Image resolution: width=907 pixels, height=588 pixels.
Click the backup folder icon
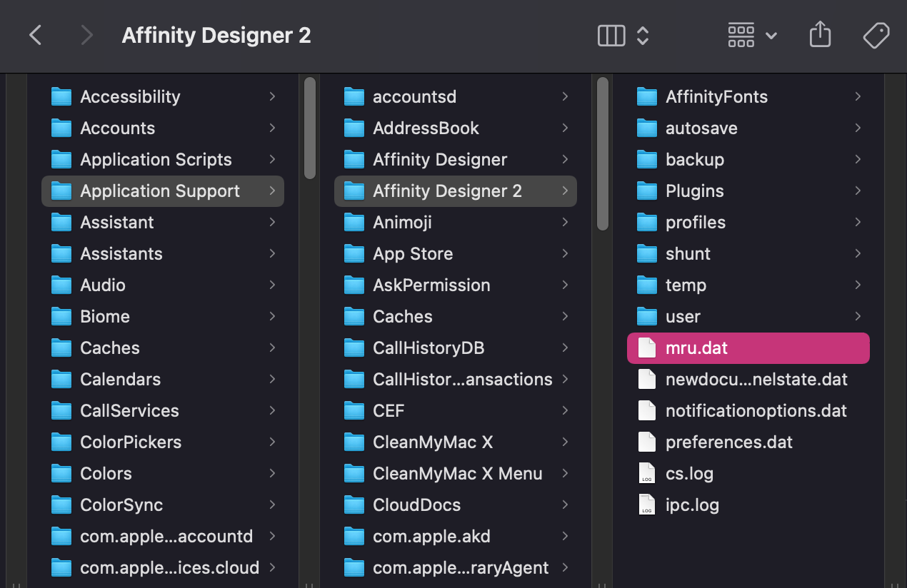pos(647,159)
